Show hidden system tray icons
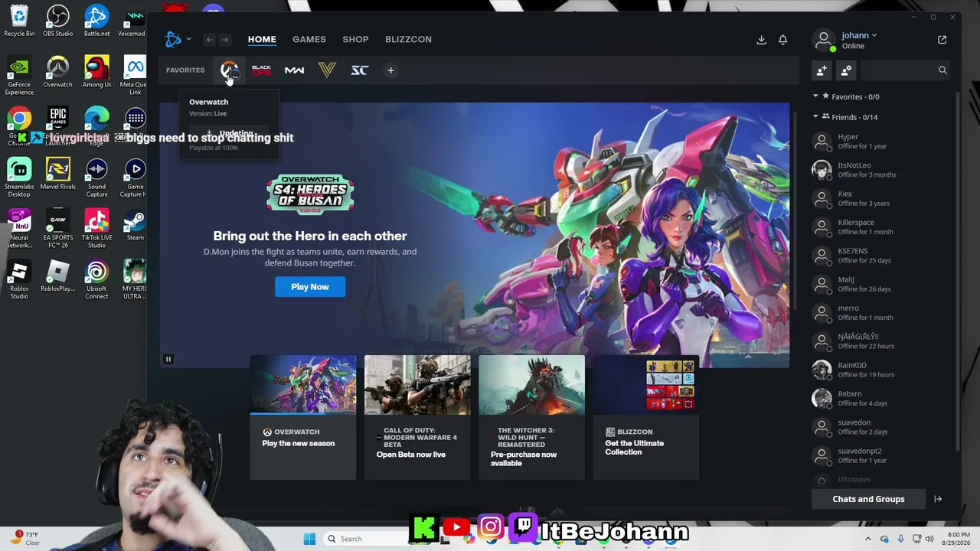This screenshot has height=551, width=980. coord(867,539)
